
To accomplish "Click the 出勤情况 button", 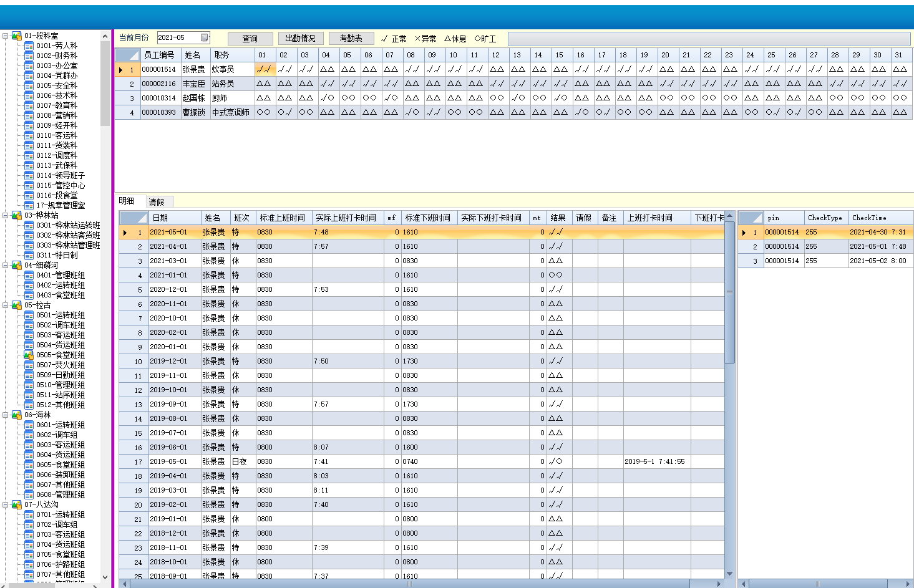I will point(300,38).
